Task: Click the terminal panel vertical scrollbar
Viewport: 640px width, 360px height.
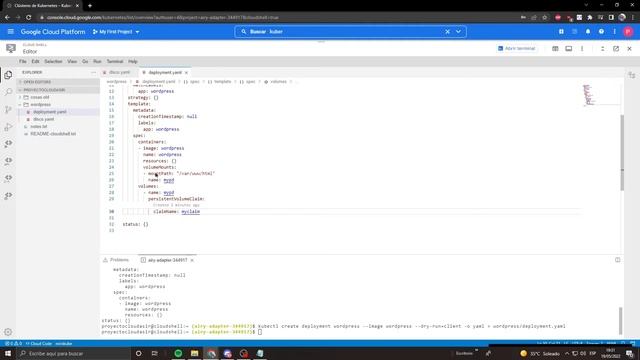Action: (620, 321)
